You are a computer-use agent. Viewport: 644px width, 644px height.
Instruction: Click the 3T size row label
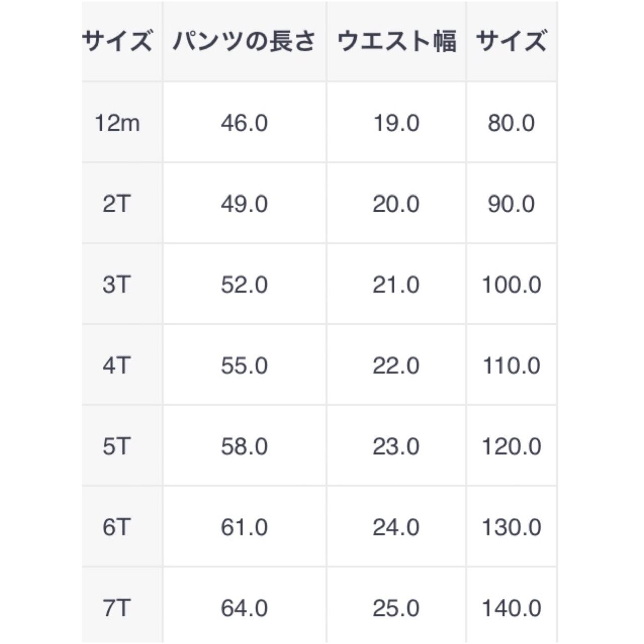tap(116, 285)
